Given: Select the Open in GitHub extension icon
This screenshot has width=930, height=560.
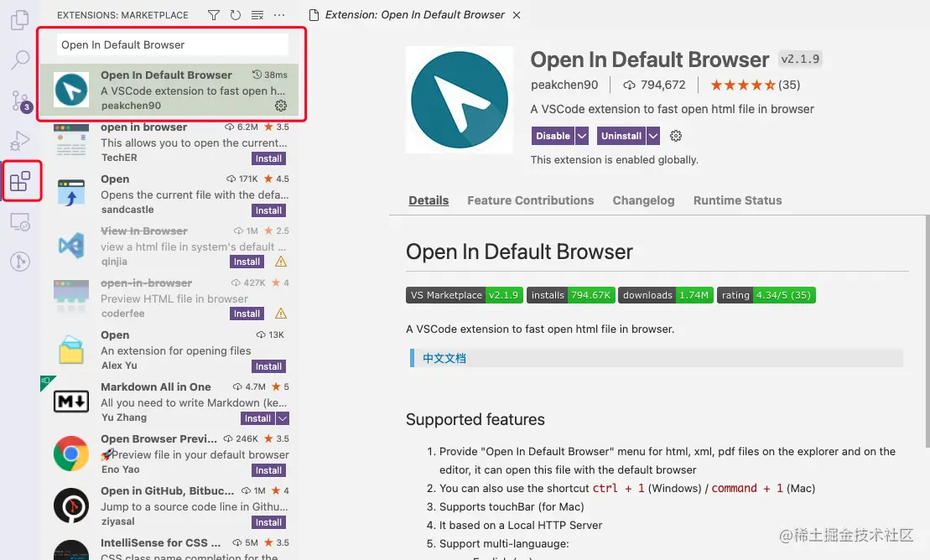Looking at the screenshot, I should tap(71, 506).
